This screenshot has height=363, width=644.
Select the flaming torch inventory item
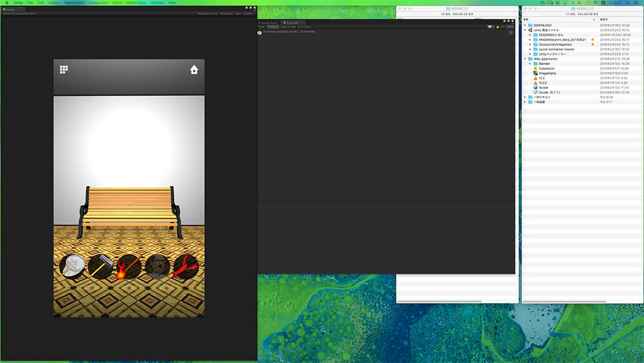pyautogui.click(x=129, y=266)
